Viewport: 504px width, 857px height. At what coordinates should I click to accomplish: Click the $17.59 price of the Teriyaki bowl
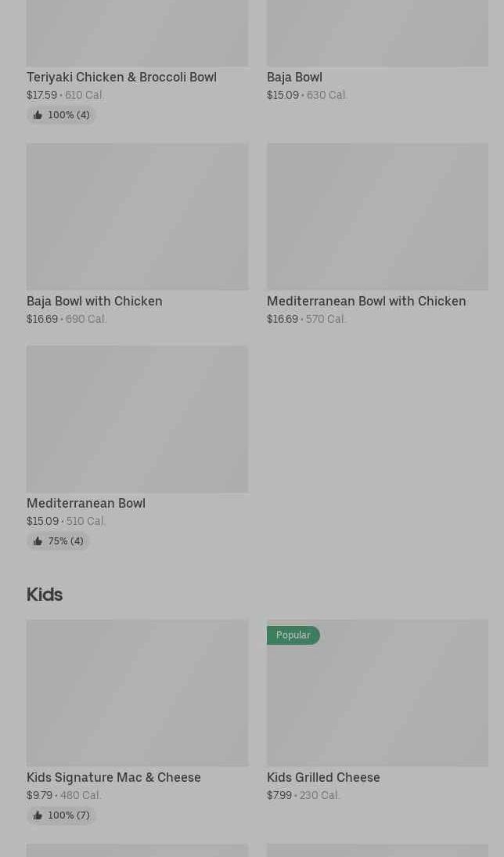point(41,95)
